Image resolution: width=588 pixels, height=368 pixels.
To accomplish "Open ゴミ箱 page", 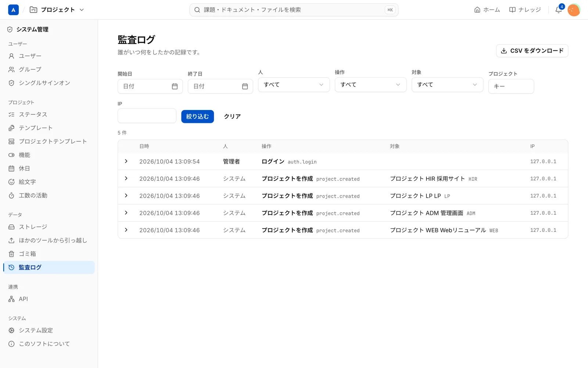I will [x=49, y=254].
